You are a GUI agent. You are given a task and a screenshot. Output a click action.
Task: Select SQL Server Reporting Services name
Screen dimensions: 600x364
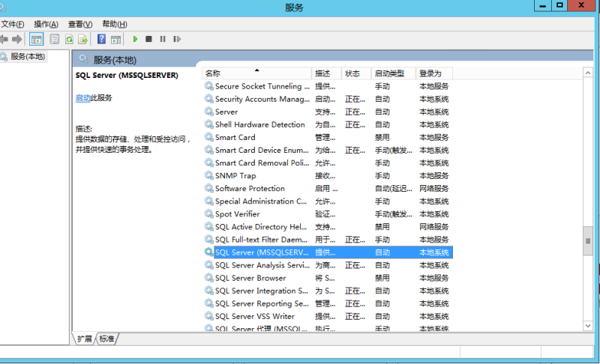tap(262, 303)
